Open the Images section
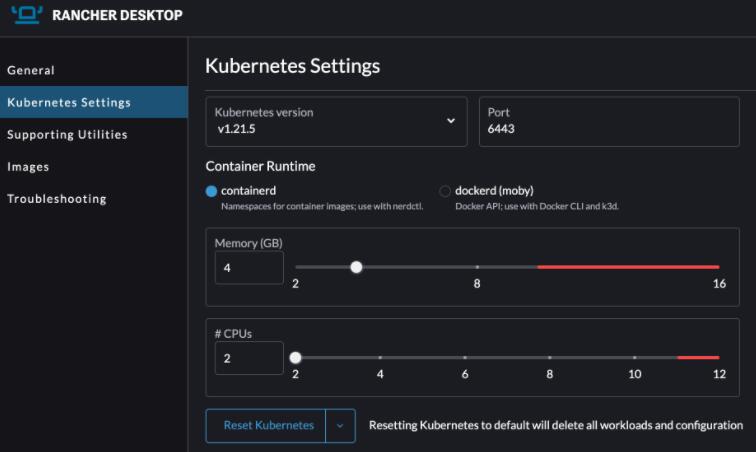Viewport: 756px width, 452px height. (28, 167)
